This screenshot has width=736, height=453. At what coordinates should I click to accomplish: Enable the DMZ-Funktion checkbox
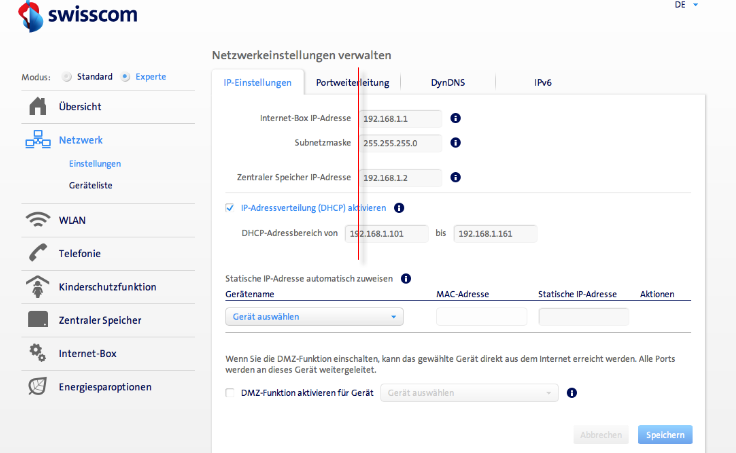pos(230,393)
